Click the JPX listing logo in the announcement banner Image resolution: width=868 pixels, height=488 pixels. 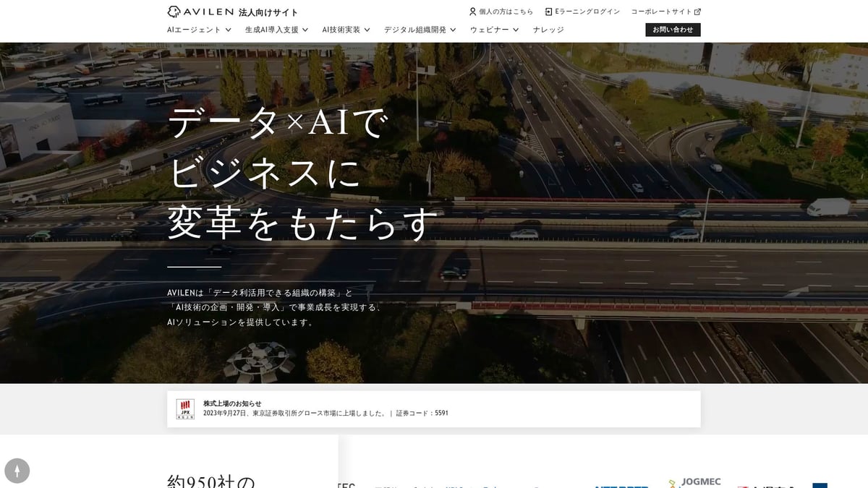(x=187, y=406)
